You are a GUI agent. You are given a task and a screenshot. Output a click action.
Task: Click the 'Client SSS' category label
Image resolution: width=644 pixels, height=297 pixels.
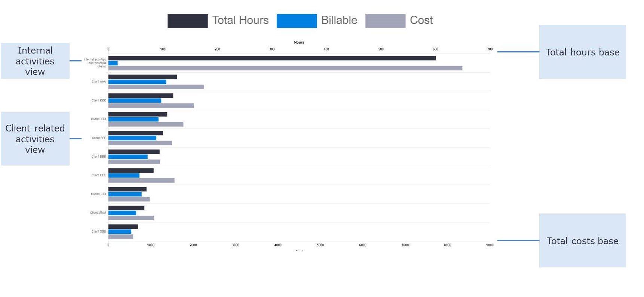99,231
